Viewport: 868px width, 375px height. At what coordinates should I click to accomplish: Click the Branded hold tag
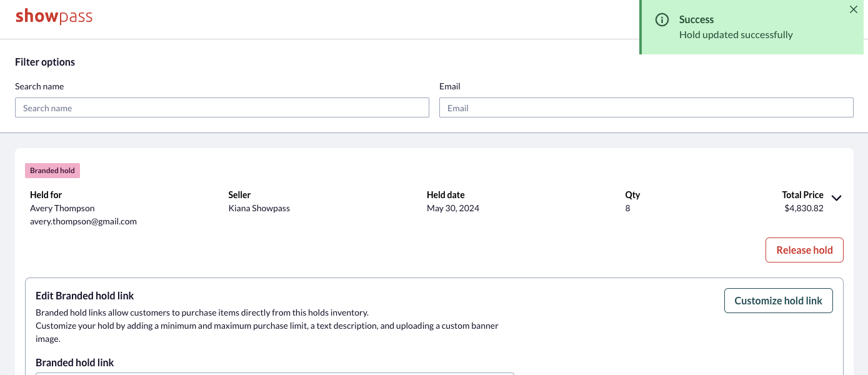click(52, 171)
